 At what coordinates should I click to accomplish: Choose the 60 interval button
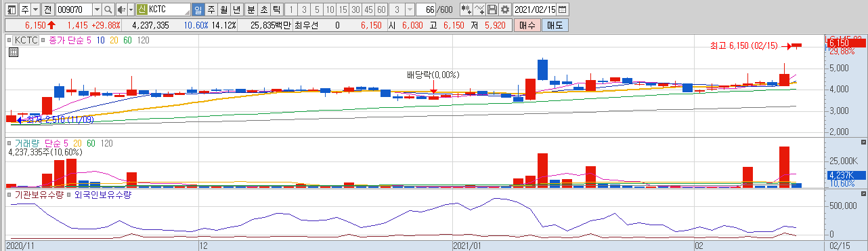click(x=381, y=9)
